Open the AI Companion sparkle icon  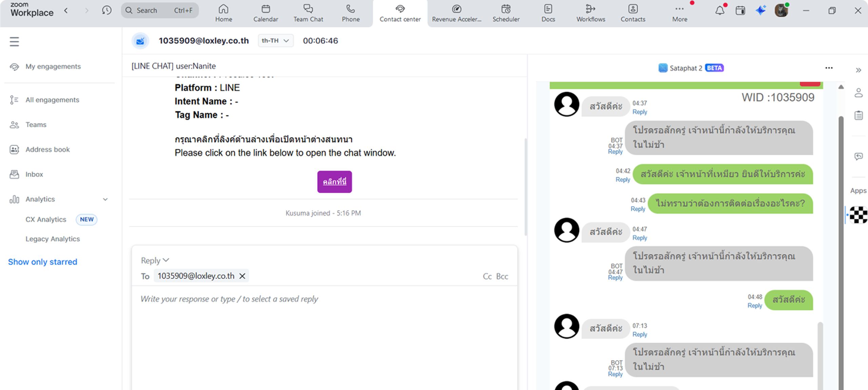pos(761,11)
